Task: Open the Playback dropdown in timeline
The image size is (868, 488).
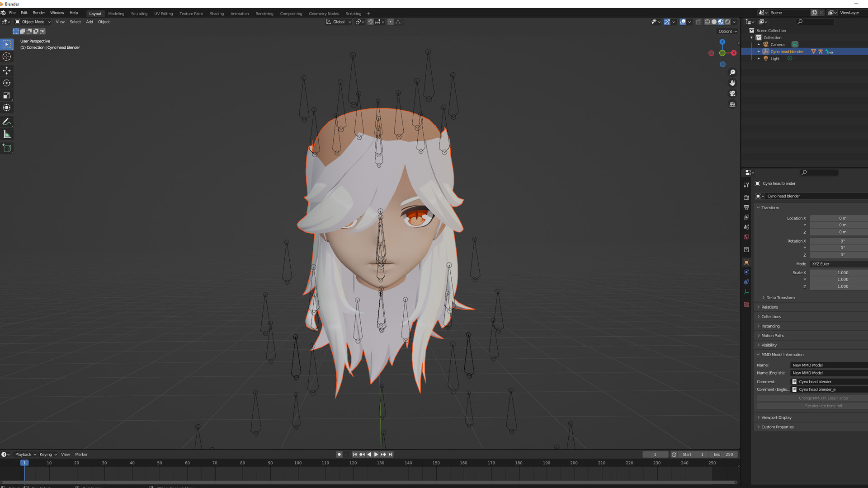Action: tap(25, 455)
